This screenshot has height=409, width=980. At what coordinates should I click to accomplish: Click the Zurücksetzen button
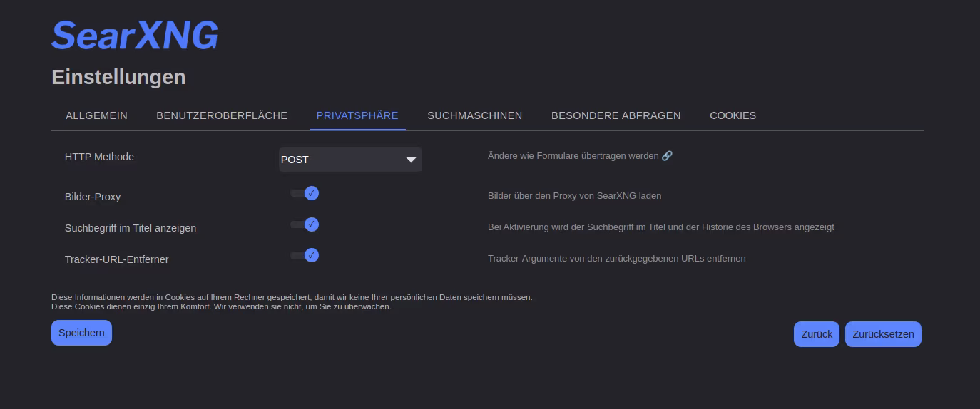pos(883,334)
